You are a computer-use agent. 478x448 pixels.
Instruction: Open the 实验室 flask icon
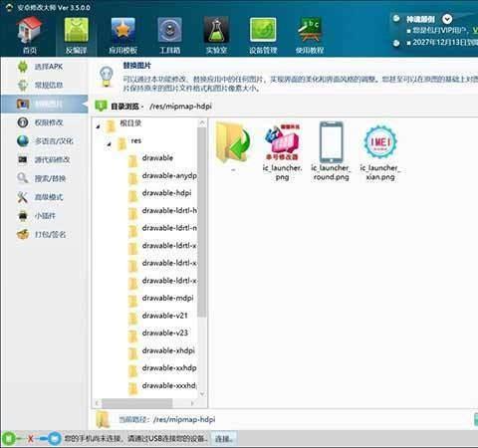click(216, 36)
